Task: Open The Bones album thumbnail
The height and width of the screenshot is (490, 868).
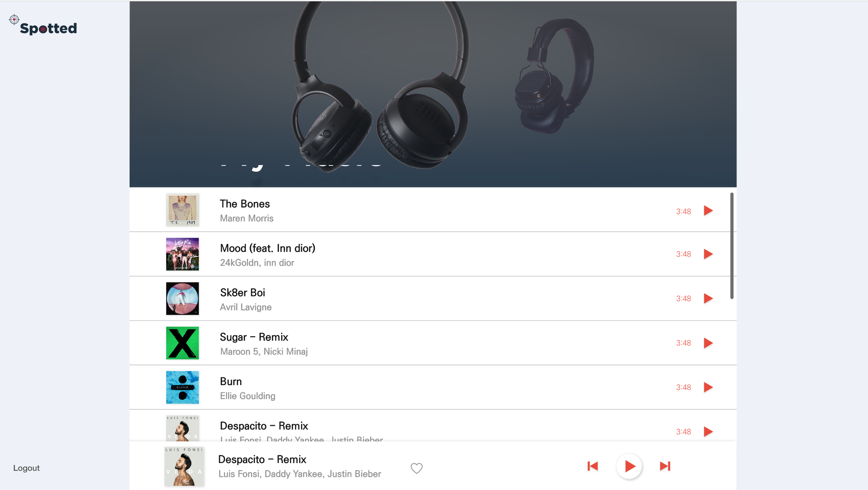Action: coord(182,210)
